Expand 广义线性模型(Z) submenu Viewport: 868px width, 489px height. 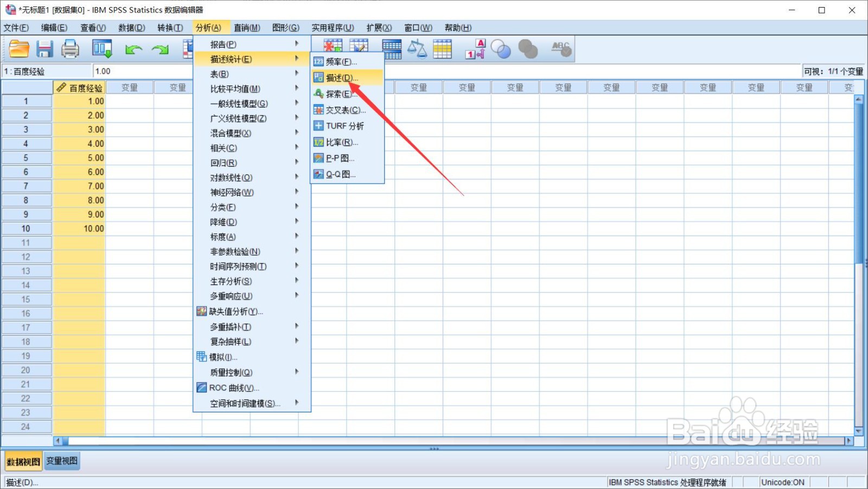tap(252, 118)
